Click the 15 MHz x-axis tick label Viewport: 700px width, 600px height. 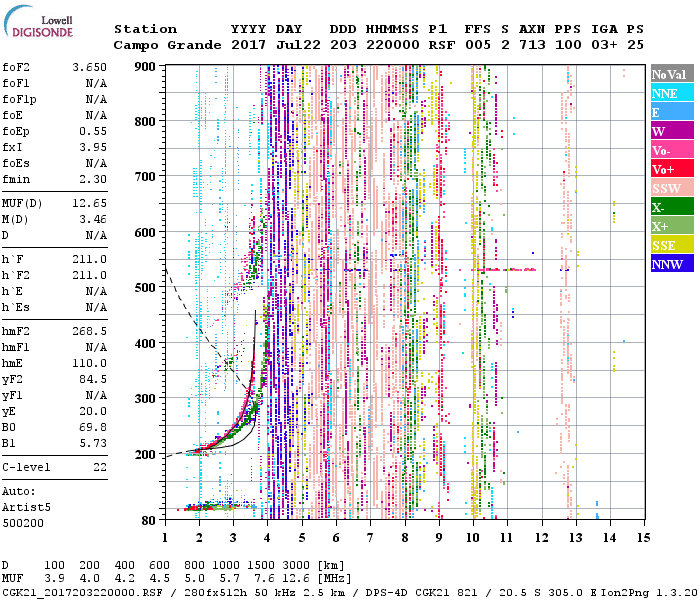pyautogui.click(x=644, y=537)
